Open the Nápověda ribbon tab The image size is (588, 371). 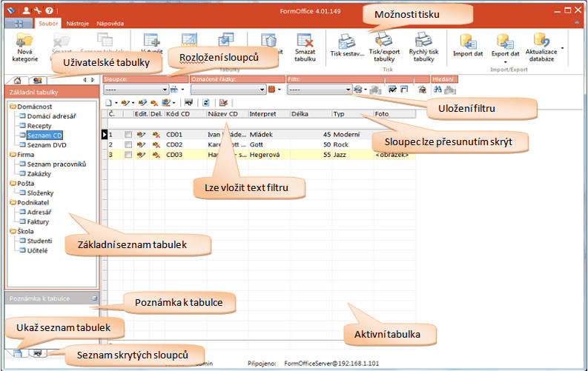[110, 24]
